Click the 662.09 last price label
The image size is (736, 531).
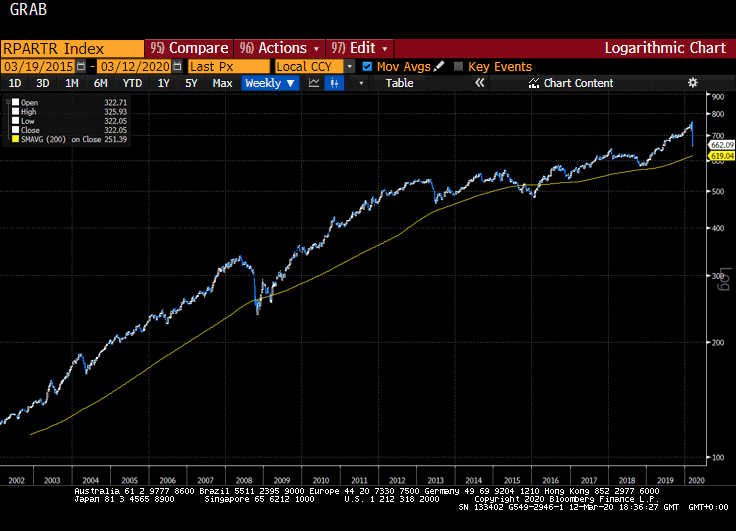pos(722,145)
